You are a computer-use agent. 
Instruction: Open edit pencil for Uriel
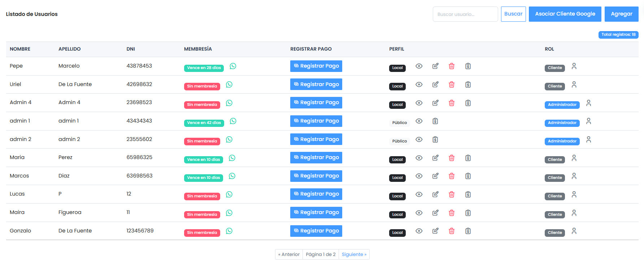click(435, 85)
